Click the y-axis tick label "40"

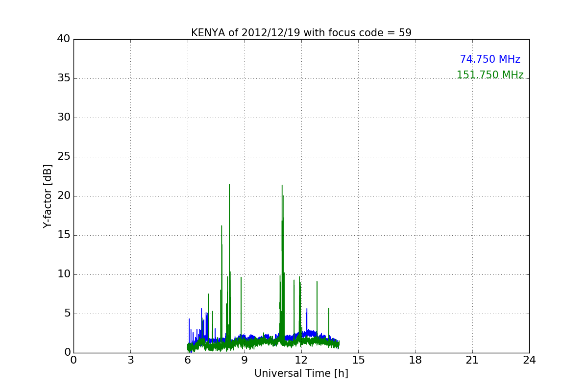click(64, 39)
